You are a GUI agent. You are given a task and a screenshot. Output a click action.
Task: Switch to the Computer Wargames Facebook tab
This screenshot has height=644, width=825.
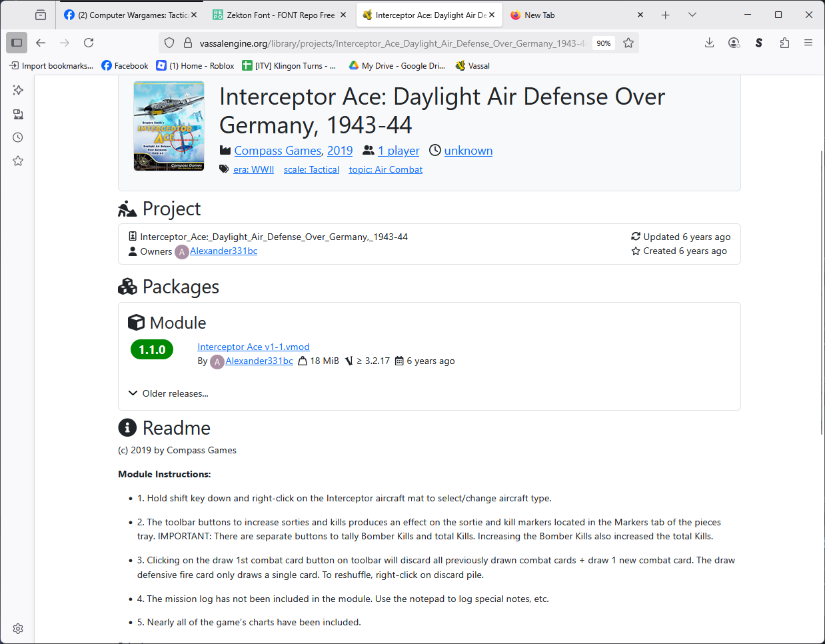point(131,15)
